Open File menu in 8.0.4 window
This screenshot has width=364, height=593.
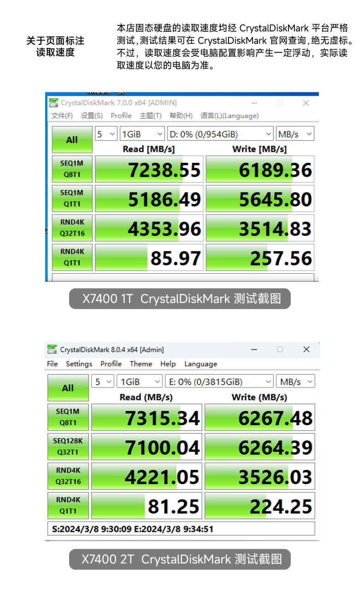[53, 364]
